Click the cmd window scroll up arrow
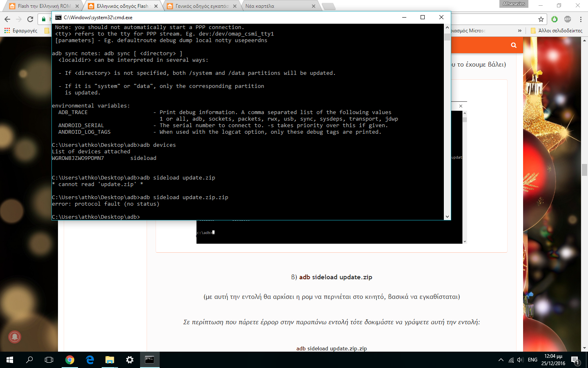Viewport: 588px width, 368px height. [447, 27]
